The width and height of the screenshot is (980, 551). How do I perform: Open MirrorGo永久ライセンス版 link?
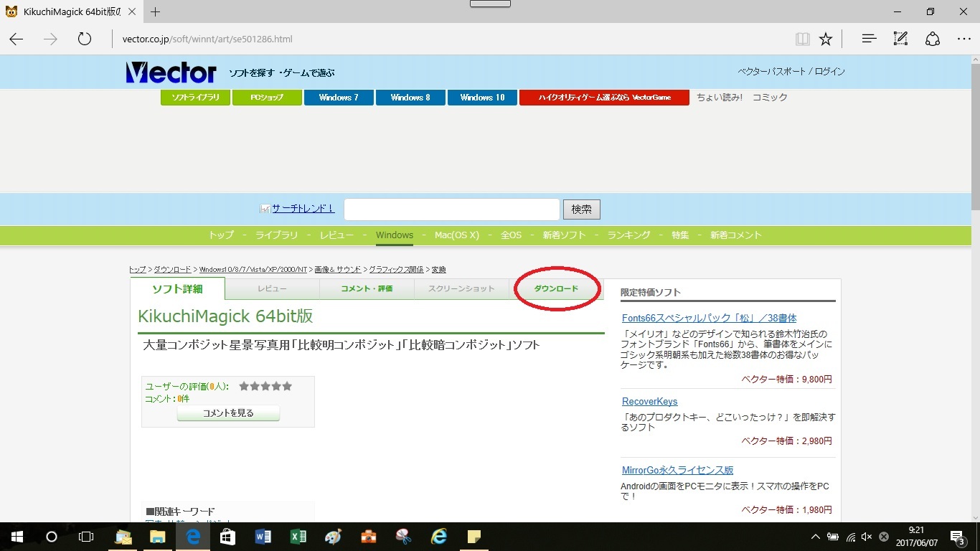pyautogui.click(x=678, y=470)
